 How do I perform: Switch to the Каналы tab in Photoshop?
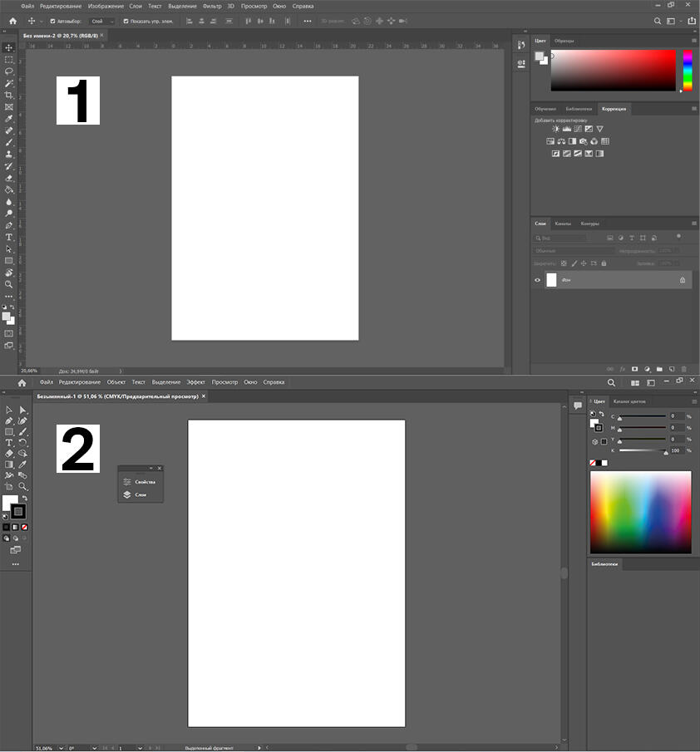click(563, 224)
